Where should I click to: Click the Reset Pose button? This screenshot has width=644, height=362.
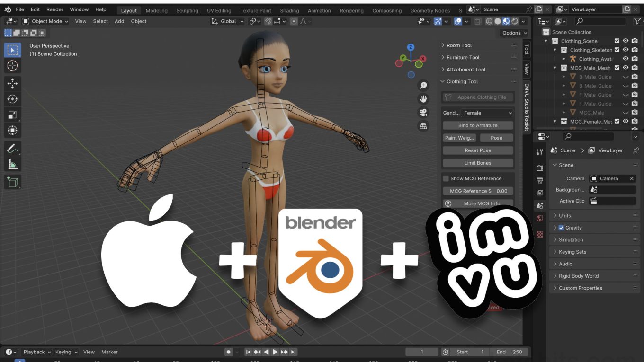coord(478,150)
